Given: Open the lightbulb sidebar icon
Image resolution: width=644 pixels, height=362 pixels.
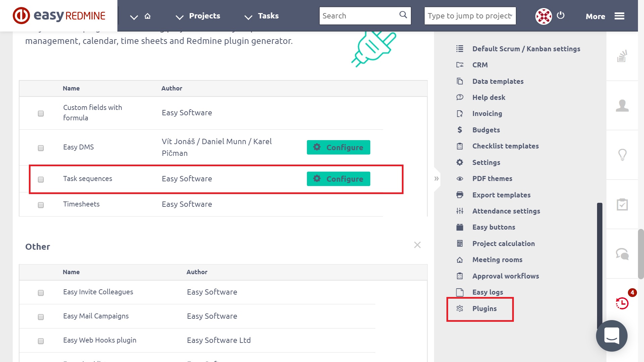Looking at the screenshot, I should (x=622, y=155).
